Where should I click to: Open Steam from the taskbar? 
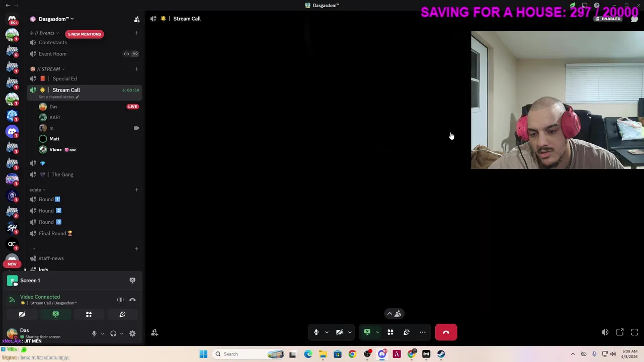click(x=441, y=354)
